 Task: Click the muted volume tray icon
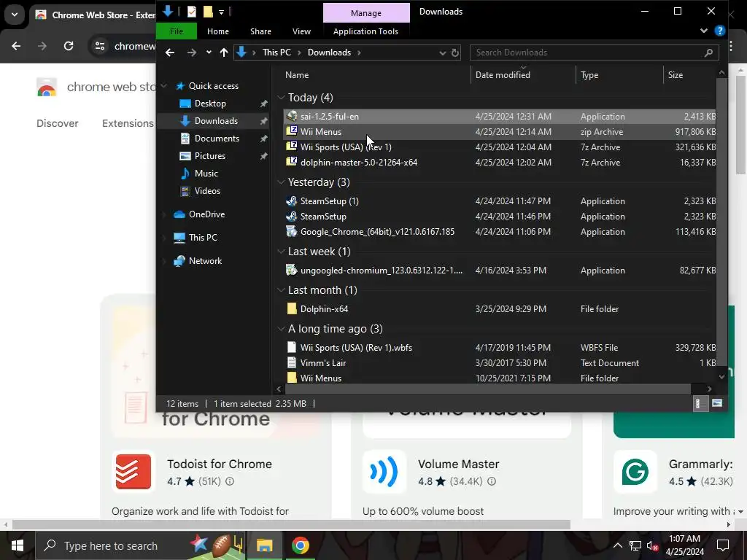pos(652,545)
